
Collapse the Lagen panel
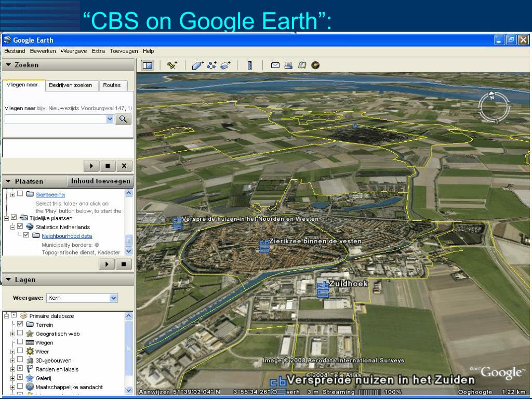pos(8,280)
